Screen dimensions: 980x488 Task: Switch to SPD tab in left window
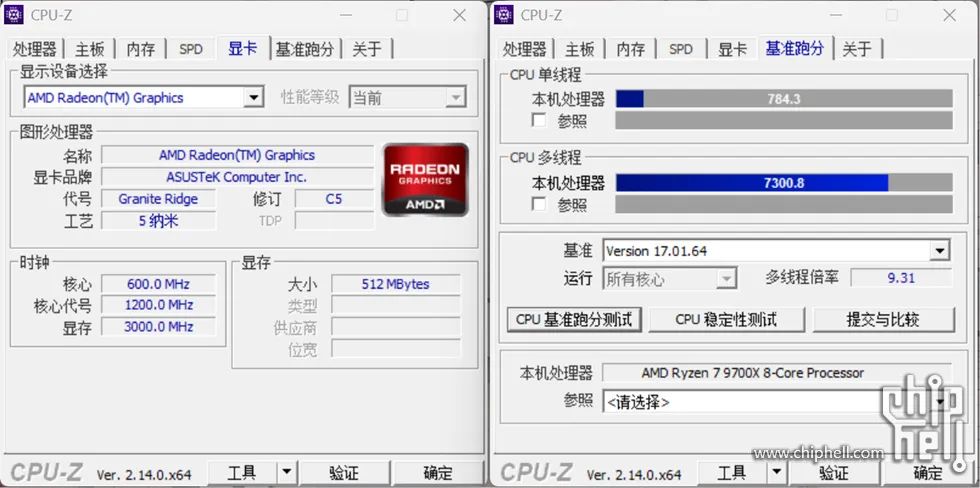[x=191, y=49]
